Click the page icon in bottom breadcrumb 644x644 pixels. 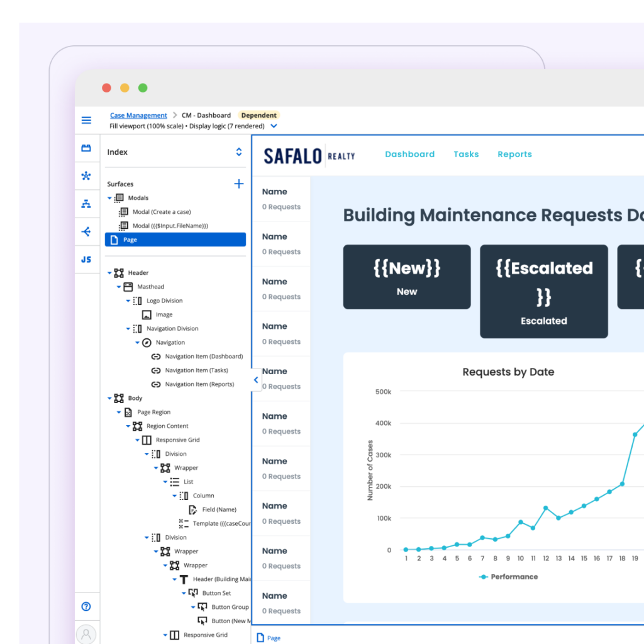pyautogui.click(x=260, y=638)
